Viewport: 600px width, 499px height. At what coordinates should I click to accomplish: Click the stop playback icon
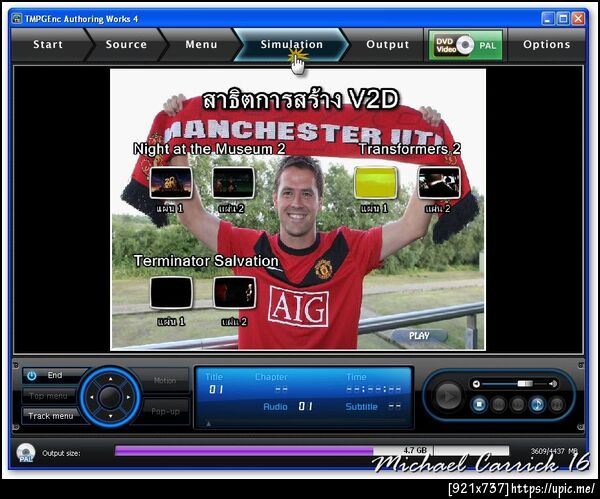[x=479, y=404]
